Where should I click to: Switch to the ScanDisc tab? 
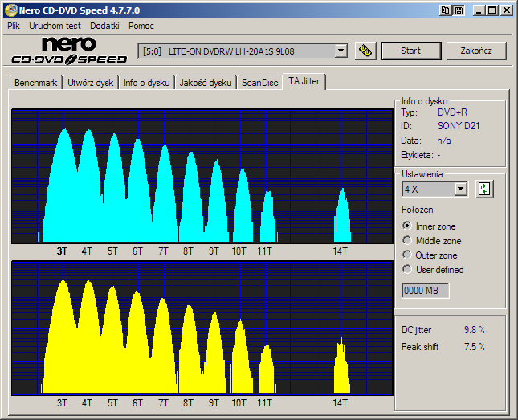pos(259,83)
